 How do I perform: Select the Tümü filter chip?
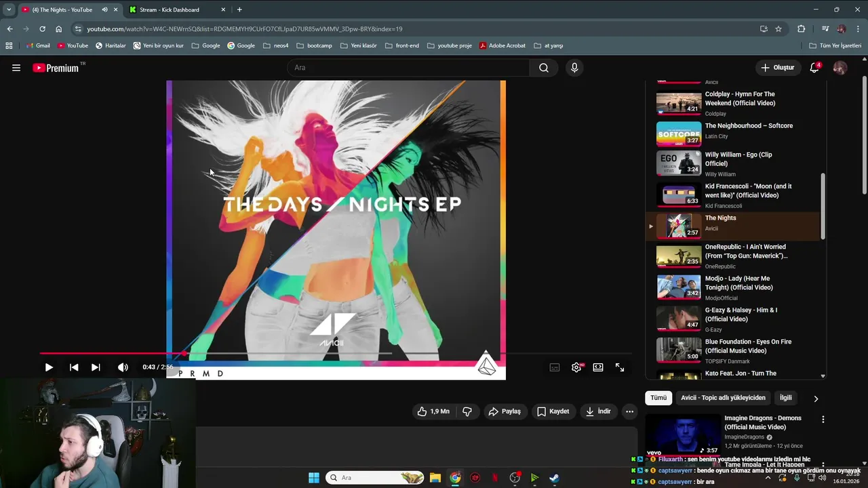click(658, 398)
